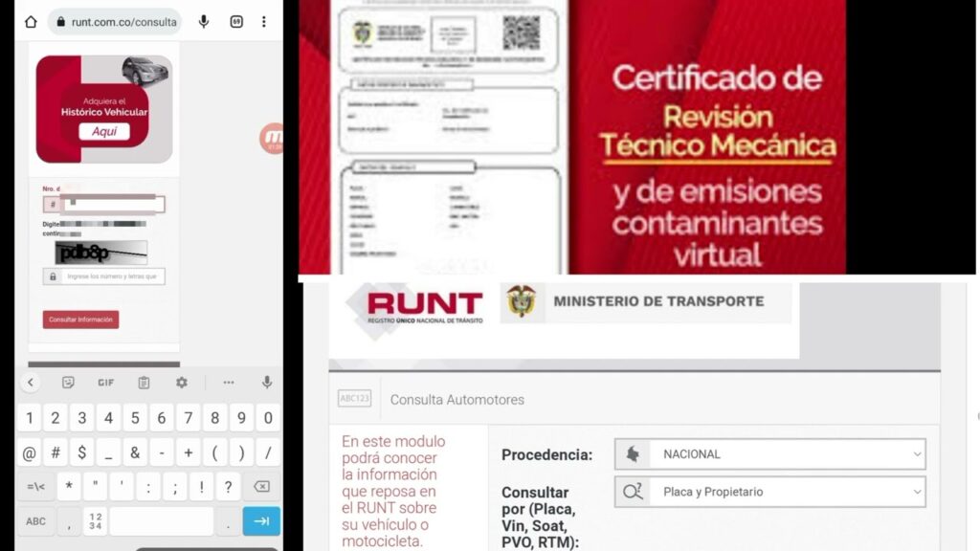Open the Placa y Propietario dropdown
Image resolution: width=980 pixels, height=551 pixels.
click(x=770, y=492)
